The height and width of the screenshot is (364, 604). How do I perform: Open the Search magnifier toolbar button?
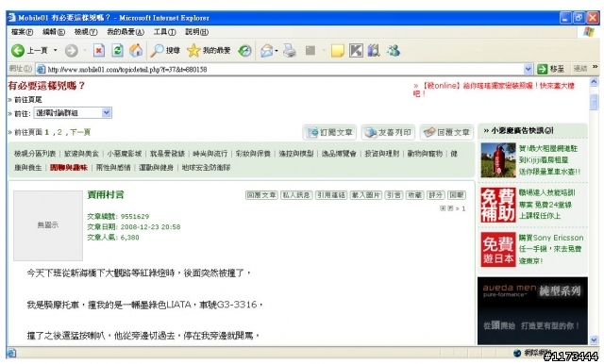pyautogui.click(x=165, y=50)
